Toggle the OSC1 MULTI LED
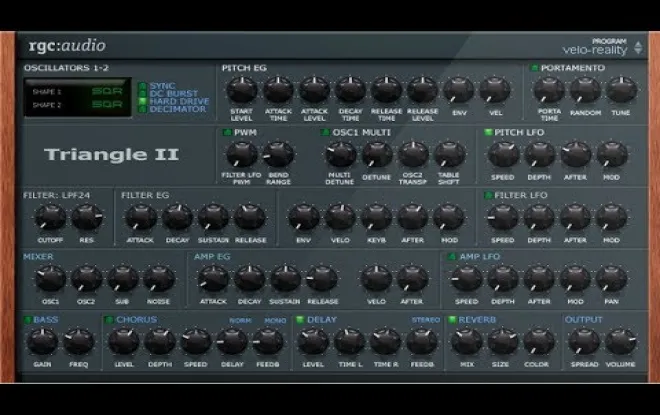Image resolution: width=660 pixels, height=415 pixels. coord(325,133)
